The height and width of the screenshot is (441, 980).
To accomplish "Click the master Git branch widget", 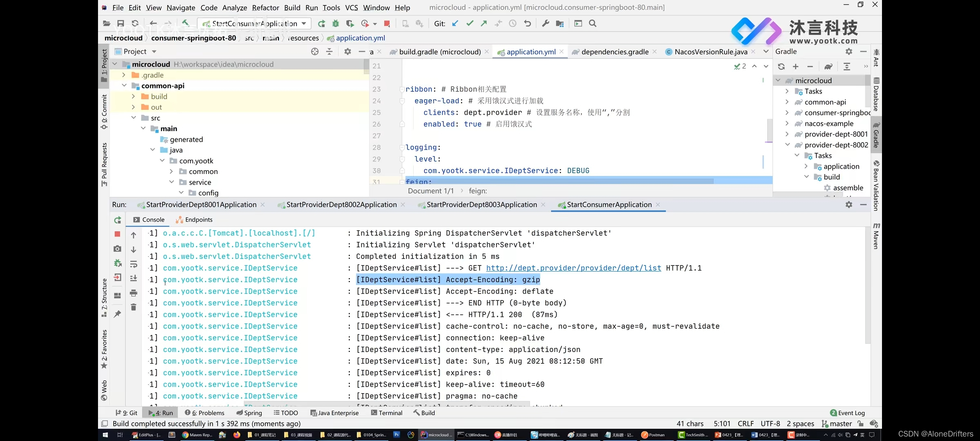I will pyautogui.click(x=837, y=423).
